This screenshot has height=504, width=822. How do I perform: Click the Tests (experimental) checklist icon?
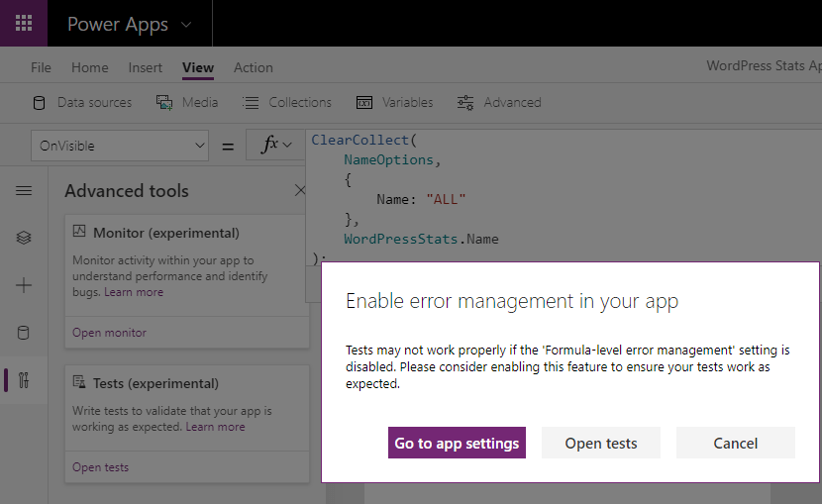79,382
